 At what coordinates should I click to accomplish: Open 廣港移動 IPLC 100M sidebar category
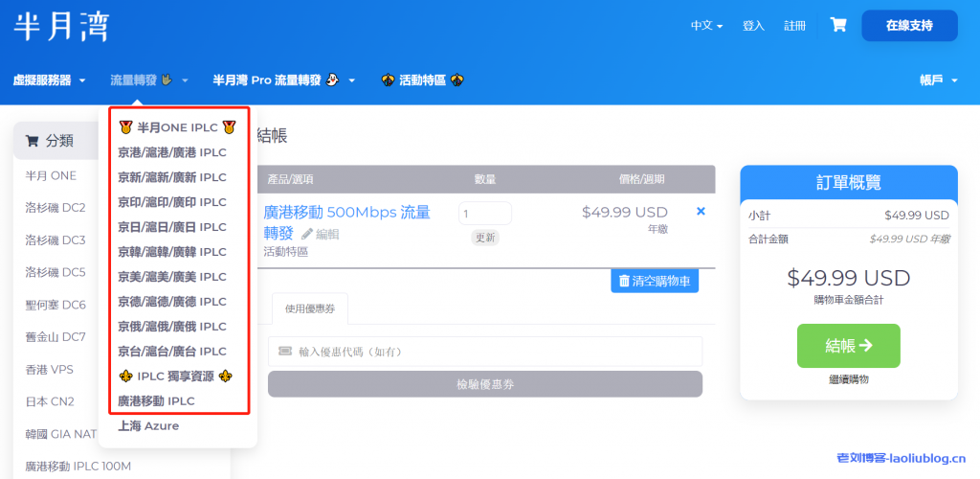(78, 466)
